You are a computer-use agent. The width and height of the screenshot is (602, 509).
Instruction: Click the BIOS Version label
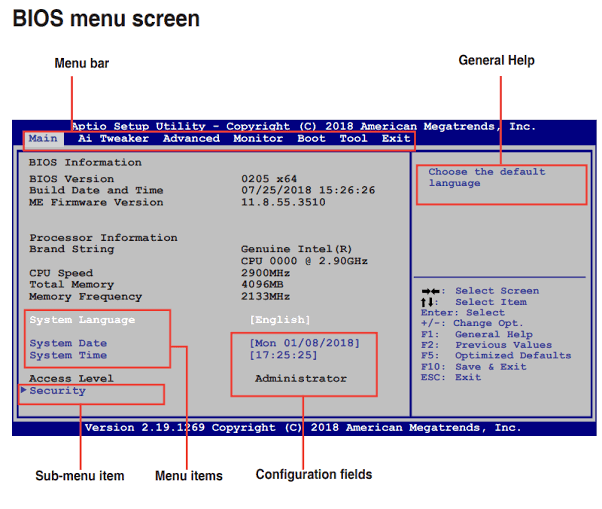click(71, 179)
